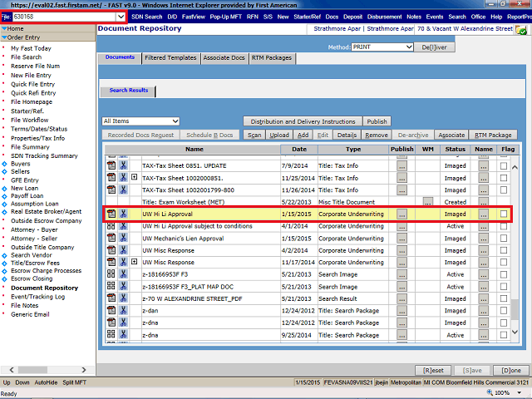Viewport: 532px width, 399px height.
Task: Check flag box for z-70 W ALEXANDRINE STREET_PDF
Action: tap(504, 298)
